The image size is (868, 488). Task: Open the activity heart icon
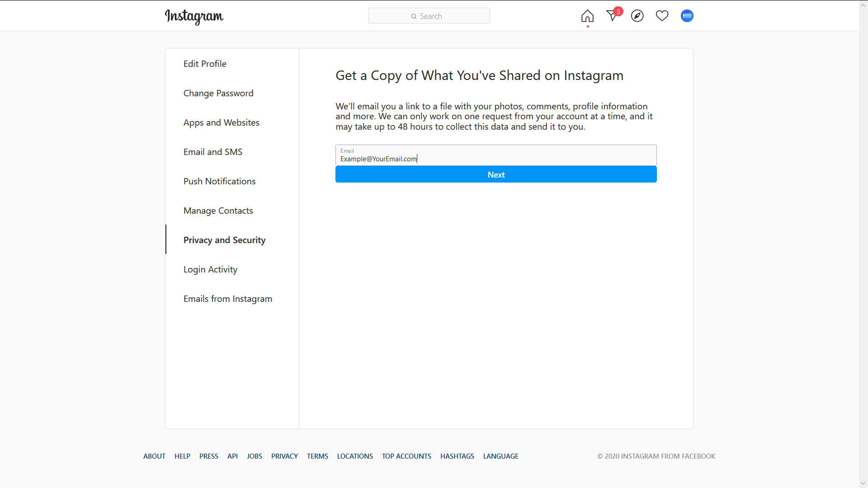click(662, 16)
